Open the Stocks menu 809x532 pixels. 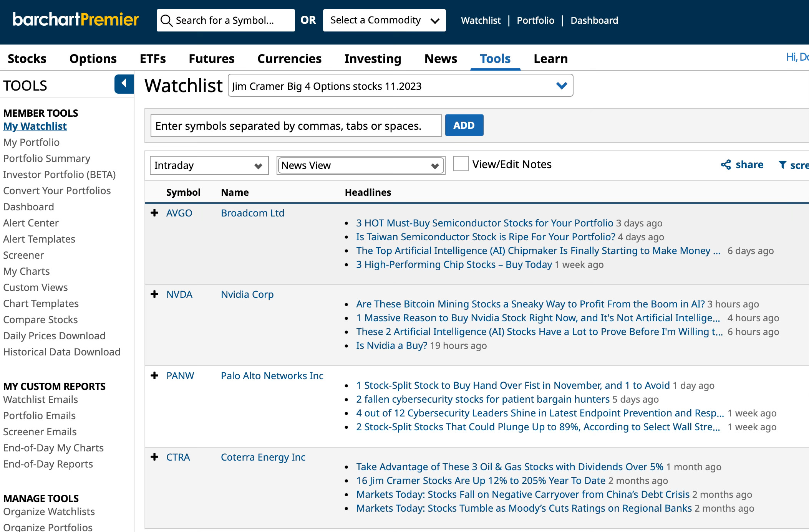(x=27, y=58)
